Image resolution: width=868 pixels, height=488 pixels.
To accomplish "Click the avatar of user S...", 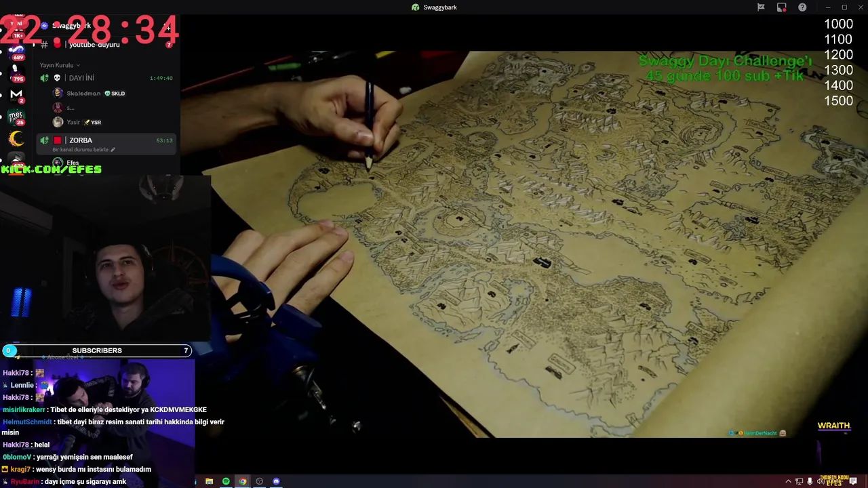I will (x=58, y=107).
